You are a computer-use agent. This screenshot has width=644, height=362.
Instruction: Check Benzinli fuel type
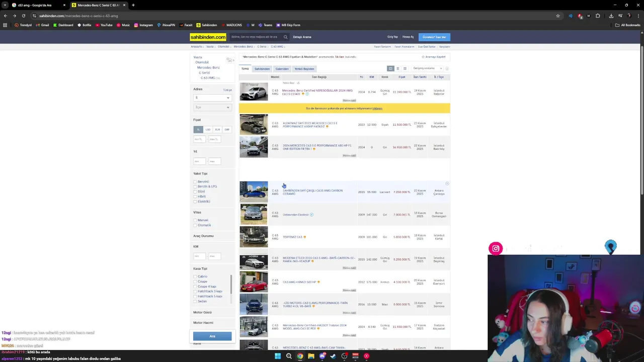click(x=195, y=182)
